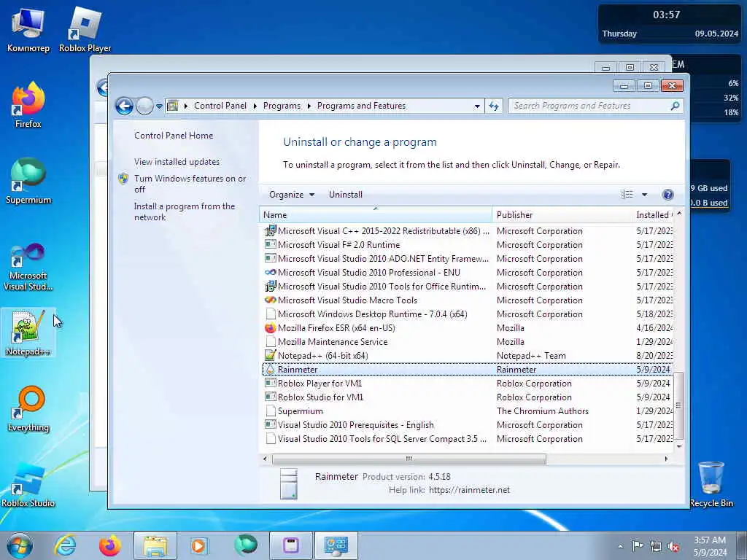Open Install a program from the network
Viewport: 747px width, 560px height.
tap(185, 211)
